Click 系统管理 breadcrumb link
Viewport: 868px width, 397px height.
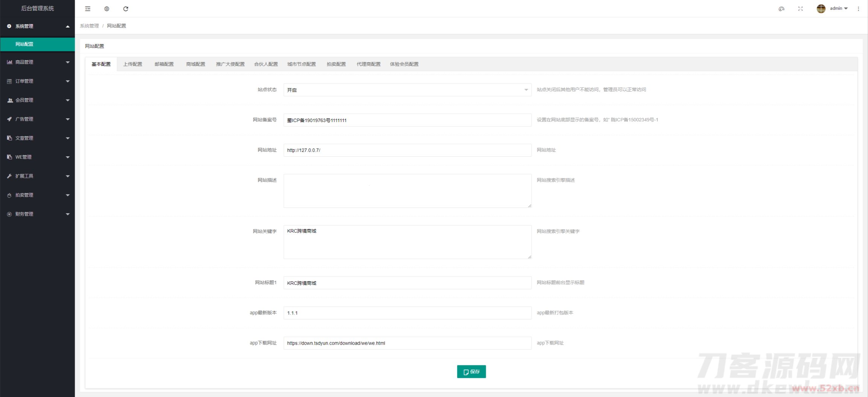tap(89, 26)
